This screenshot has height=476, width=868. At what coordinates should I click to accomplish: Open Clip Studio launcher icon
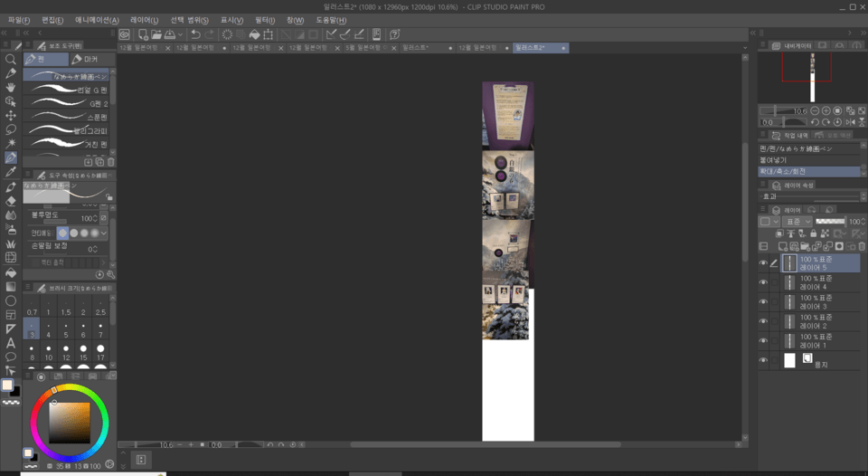click(125, 34)
